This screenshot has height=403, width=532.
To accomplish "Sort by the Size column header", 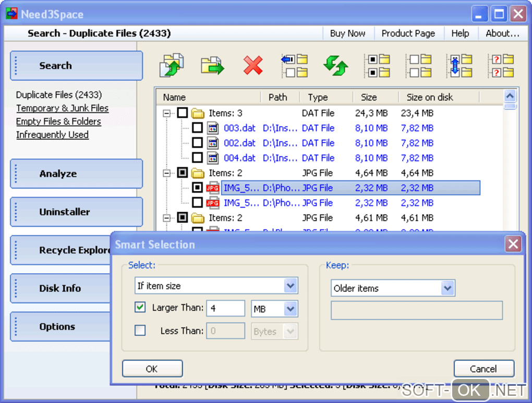I will pos(376,97).
